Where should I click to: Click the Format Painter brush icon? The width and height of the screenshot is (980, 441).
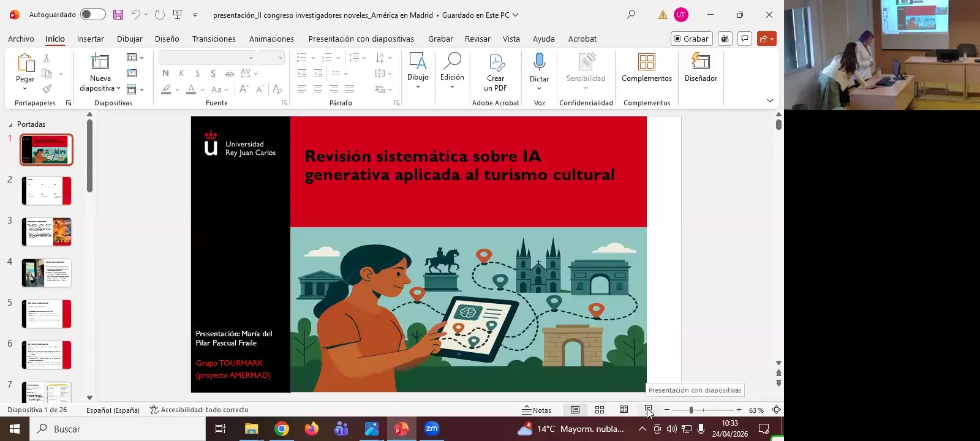point(47,89)
